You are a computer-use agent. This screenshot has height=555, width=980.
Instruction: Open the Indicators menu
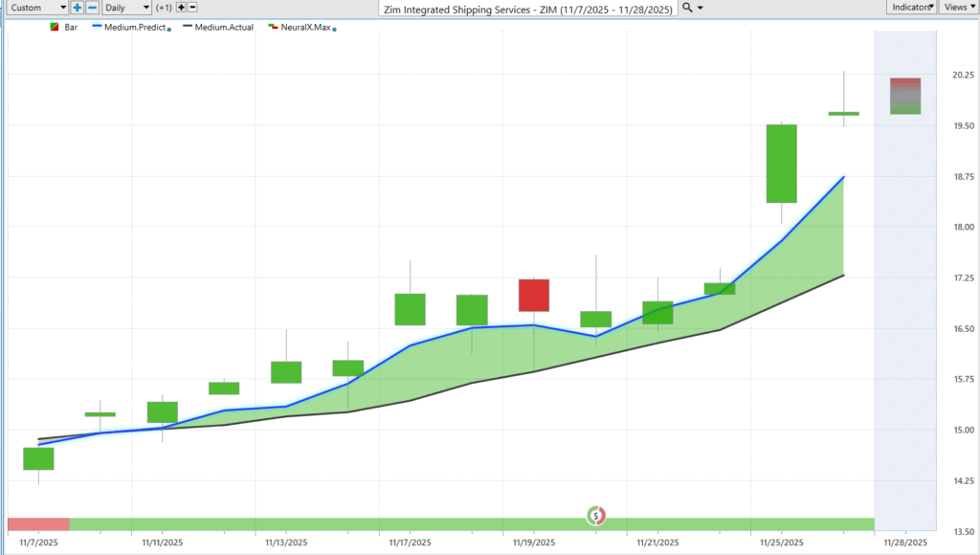910,7
